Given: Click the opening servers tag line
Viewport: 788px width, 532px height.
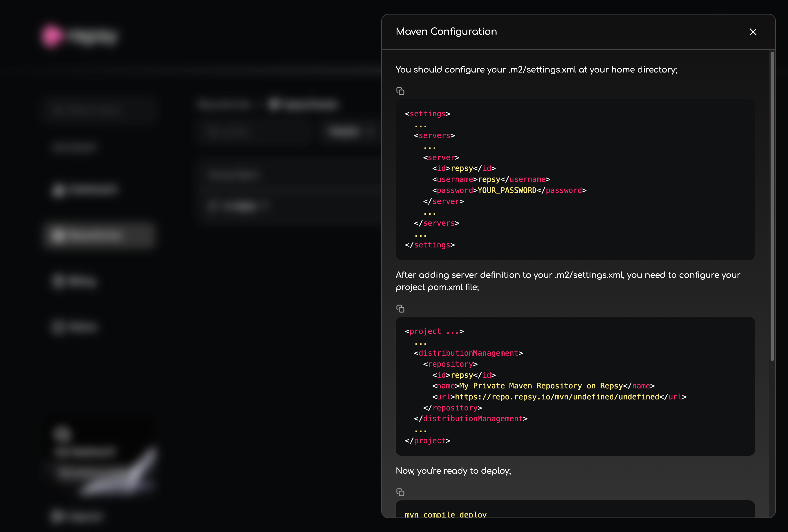Looking at the screenshot, I should coord(434,136).
